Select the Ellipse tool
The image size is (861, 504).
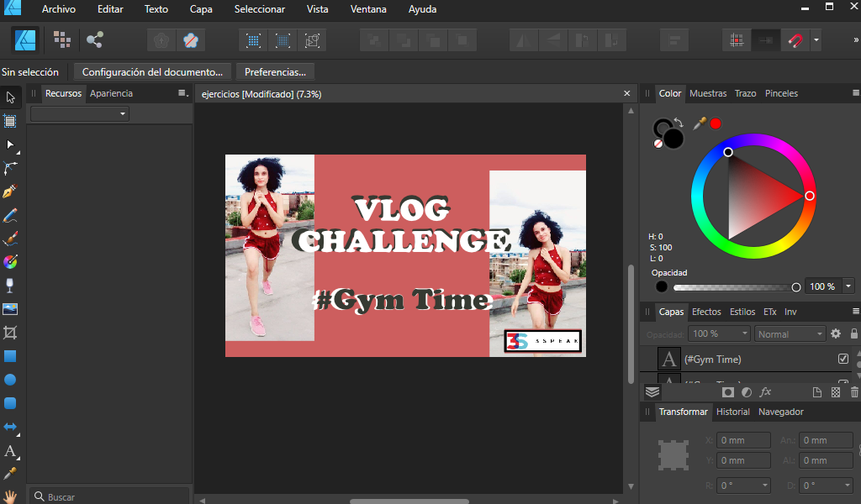click(x=10, y=380)
